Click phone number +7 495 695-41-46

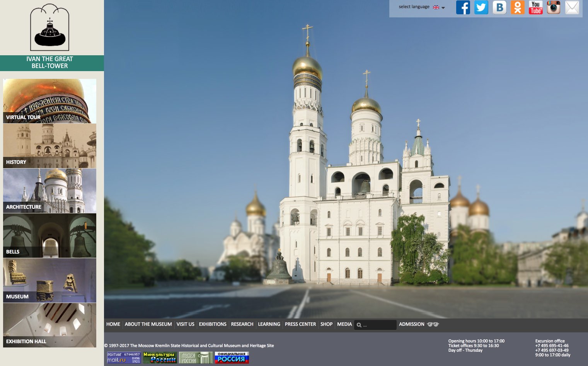pos(552,346)
